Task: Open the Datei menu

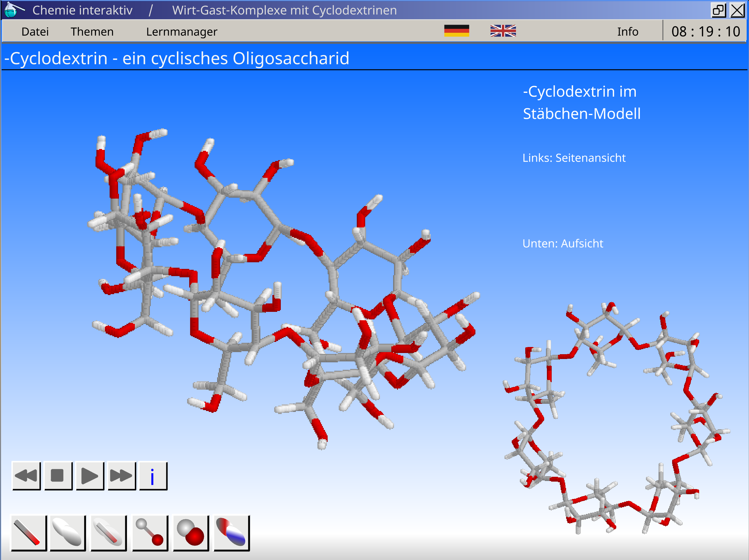Action: tap(35, 32)
